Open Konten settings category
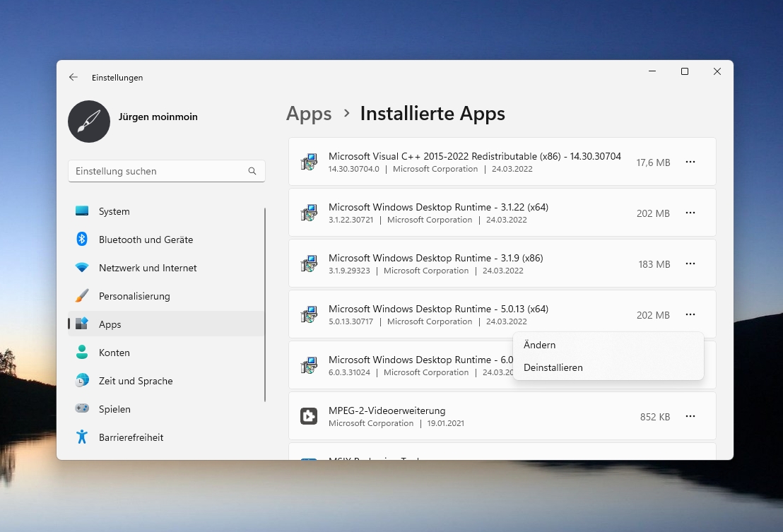The image size is (783, 532). click(x=166, y=353)
